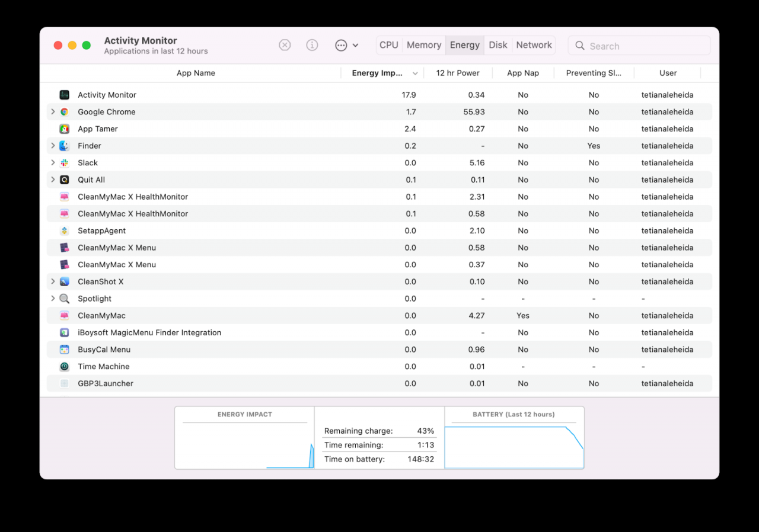Image resolution: width=759 pixels, height=532 pixels.
Task: Select the Spotlight magnifier icon
Action: pyautogui.click(x=65, y=299)
